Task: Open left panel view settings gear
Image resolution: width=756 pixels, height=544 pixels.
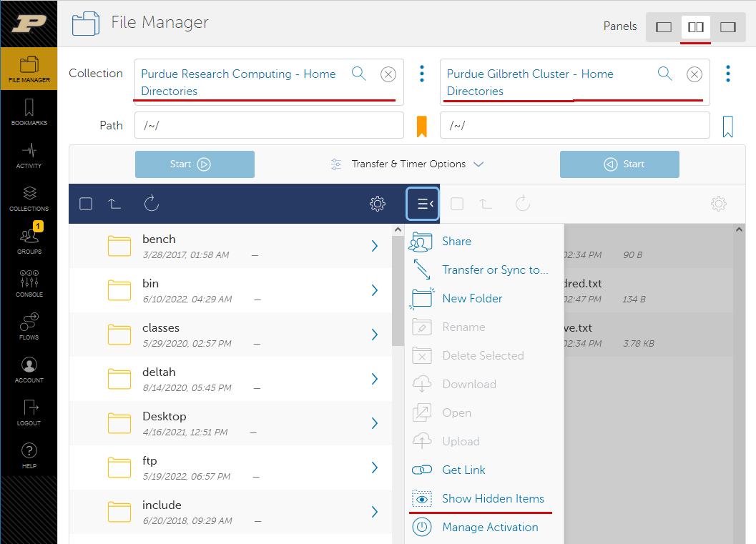Action: tap(378, 204)
